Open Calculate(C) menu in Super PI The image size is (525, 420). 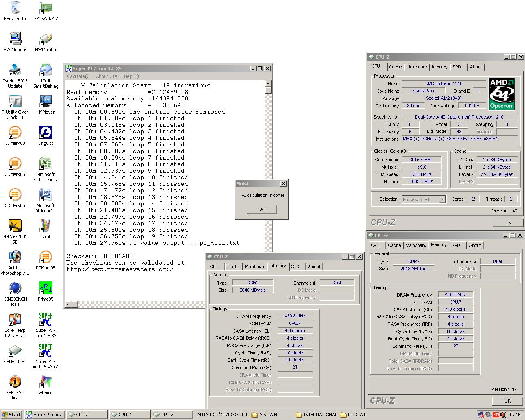coord(79,76)
